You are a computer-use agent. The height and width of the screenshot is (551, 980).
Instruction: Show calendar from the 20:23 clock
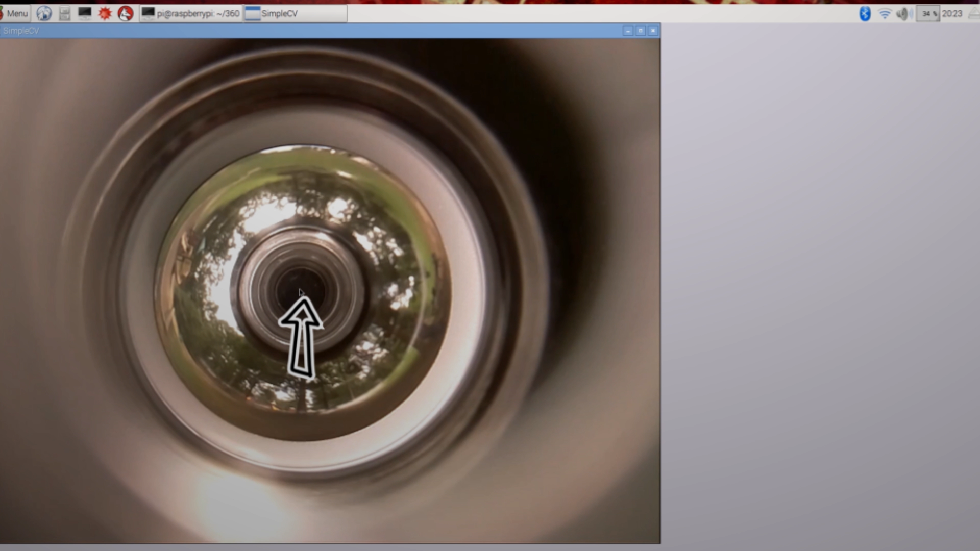[952, 14]
